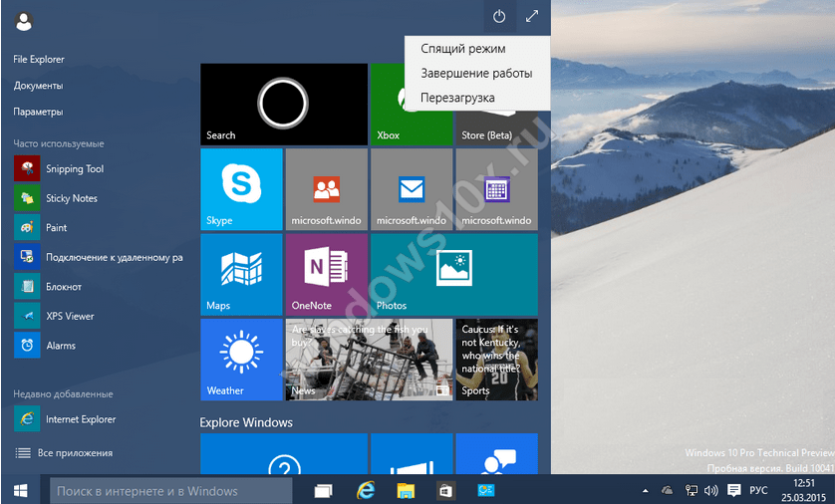Image resolution: width=835 pixels, height=504 pixels.
Task: Open Параметры link in Start menu
Action: tap(38, 112)
